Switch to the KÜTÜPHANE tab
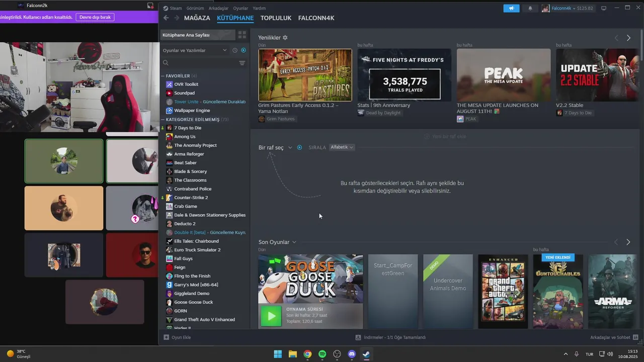 (235, 18)
